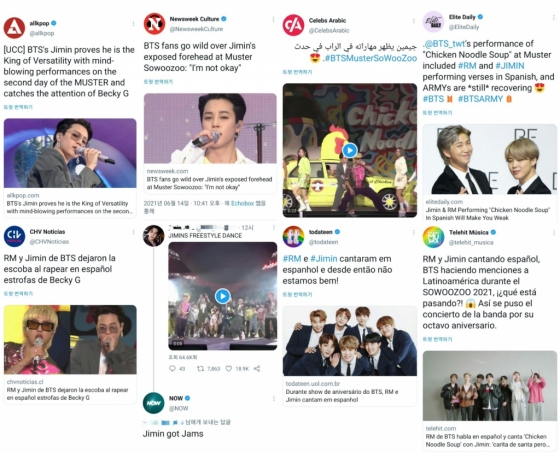Screen dimensions: 560x453
Task: Retweet the JIMINS FREESTYLE DANCE tweet
Action: pos(200,368)
